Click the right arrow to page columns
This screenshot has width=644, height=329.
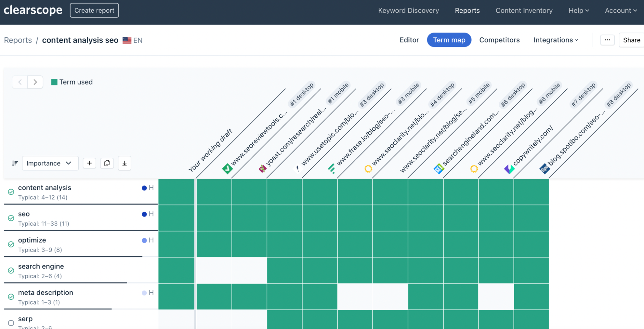coord(35,82)
